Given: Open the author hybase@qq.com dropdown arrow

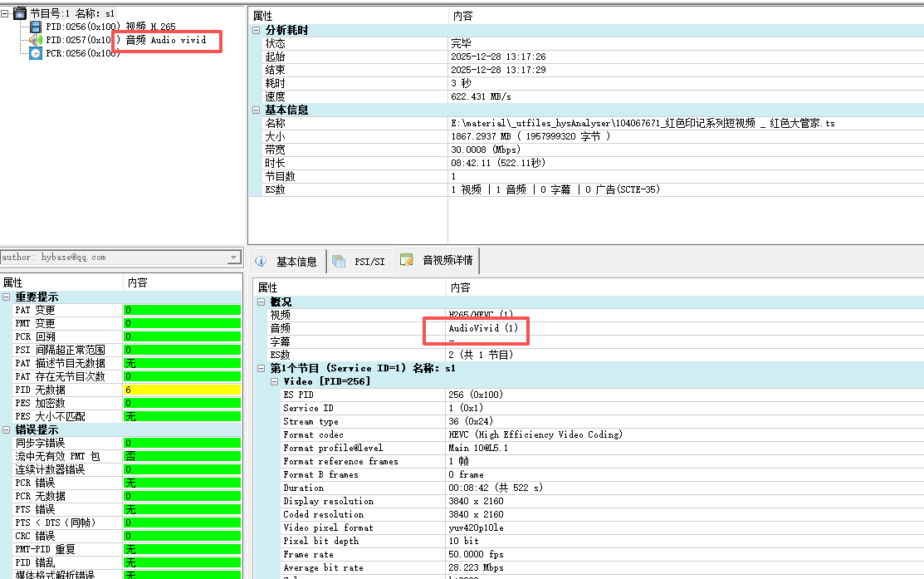Looking at the screenshot, I should click(x=234, y=257).
